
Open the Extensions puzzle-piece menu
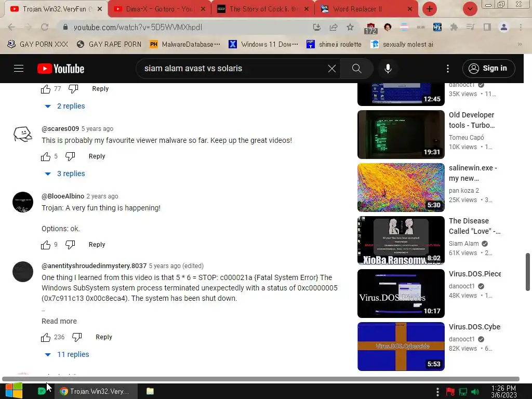coord(454,27)
